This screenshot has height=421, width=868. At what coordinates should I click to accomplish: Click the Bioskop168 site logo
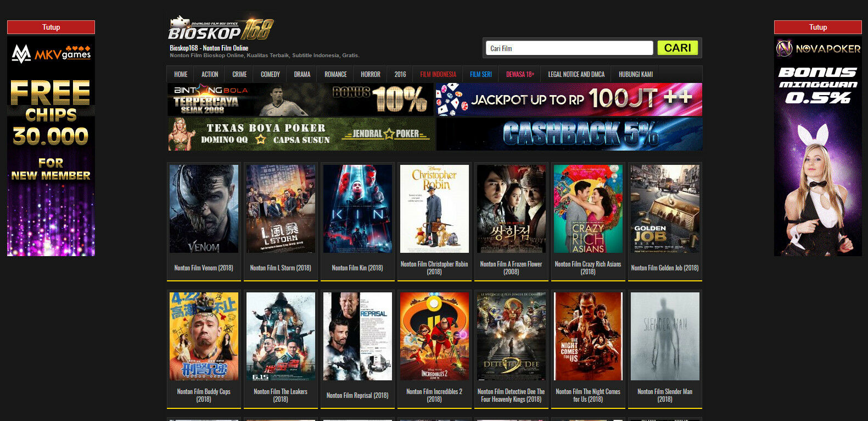tap(221, 29)
